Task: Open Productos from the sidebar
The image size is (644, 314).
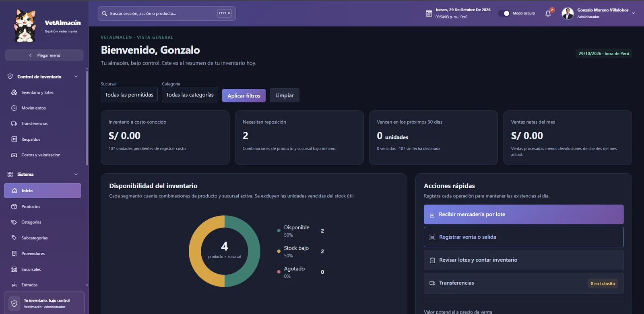Action: coord(43,206)
